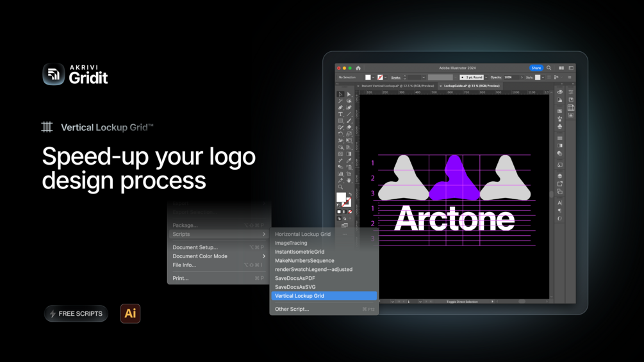The height and width of the screenshot is (362, 644).
Task: Open the Properties panel sliders icon
Action: 571,92
